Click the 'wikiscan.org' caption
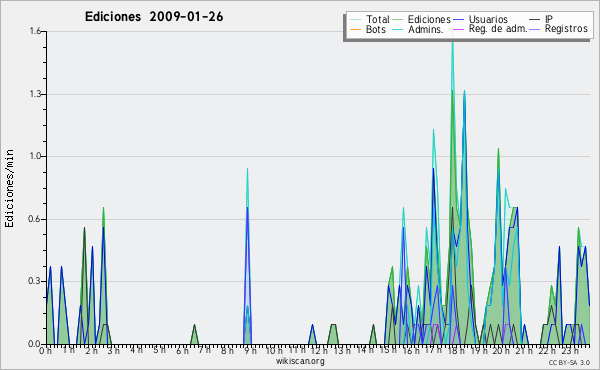The width and height of the screenshot is (600, 370). tap(300, 361)
